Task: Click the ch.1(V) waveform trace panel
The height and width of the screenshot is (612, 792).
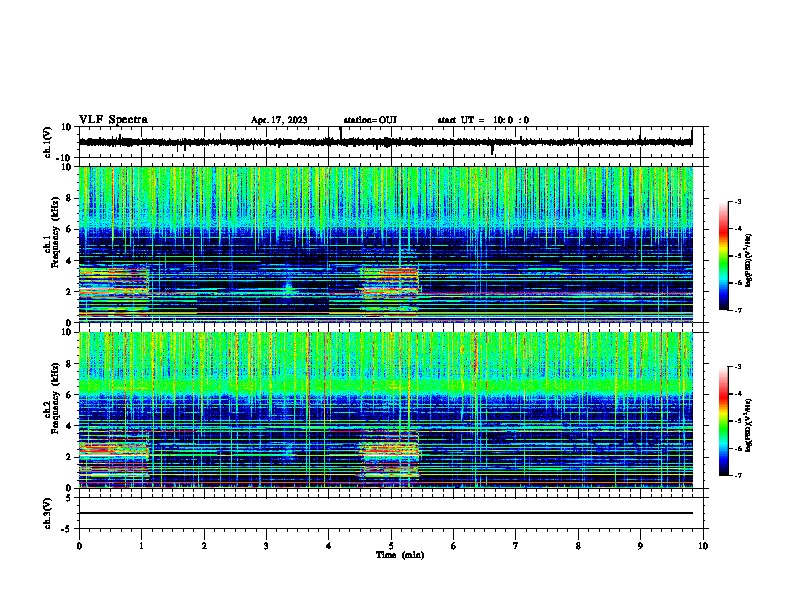Action: (391, 142)
